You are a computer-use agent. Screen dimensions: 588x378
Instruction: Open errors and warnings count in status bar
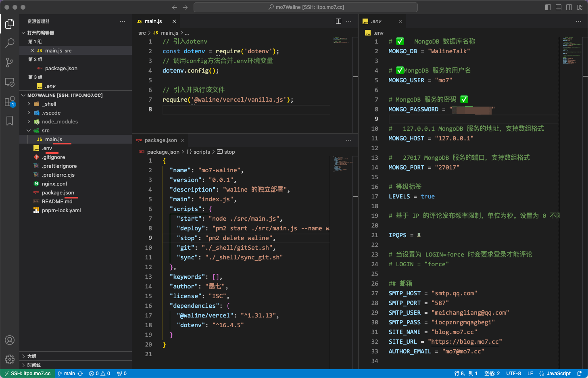100,374
